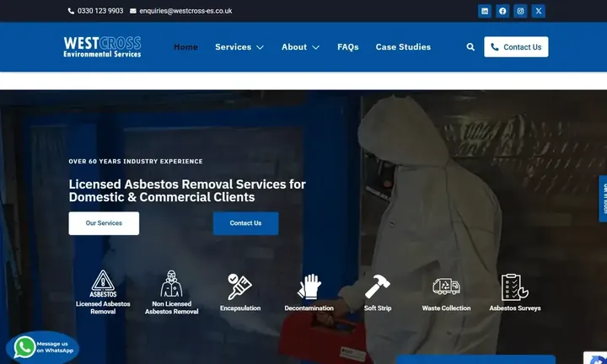The height and width of the screenshot is (364, 607).
Task: Click the Our Services hero button
Action: [104, 223]
